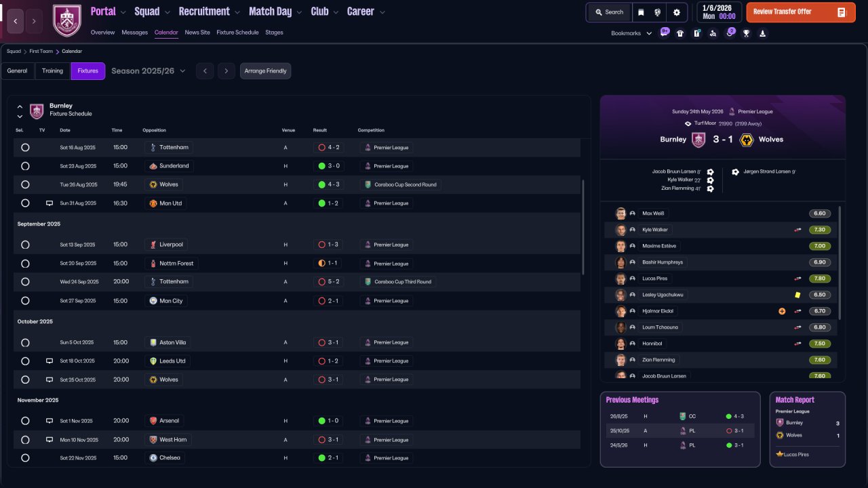This screenshot has width=868, height=488.
Task: Go back with the header back arrow
Action: (x=16, y=21)
